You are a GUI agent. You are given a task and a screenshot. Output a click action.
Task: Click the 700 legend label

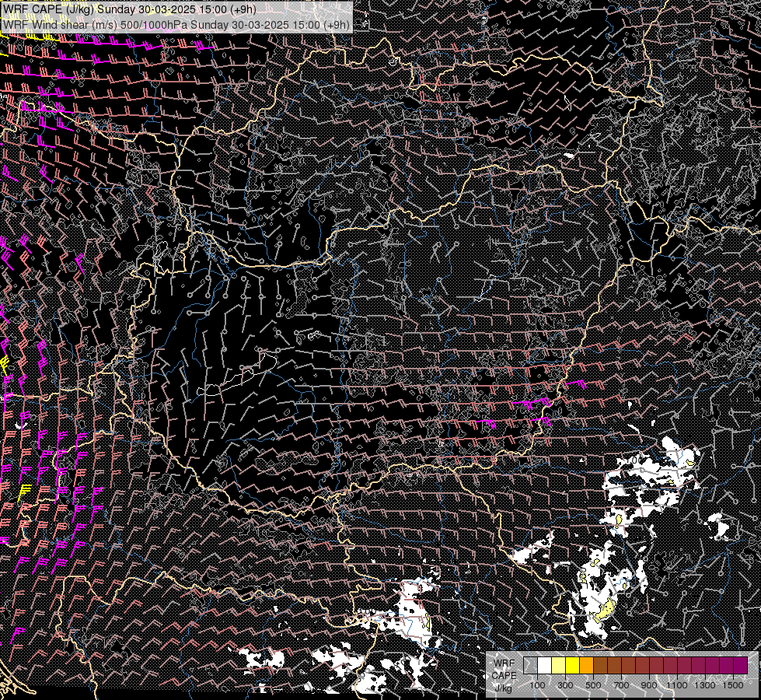coord(621,685)
